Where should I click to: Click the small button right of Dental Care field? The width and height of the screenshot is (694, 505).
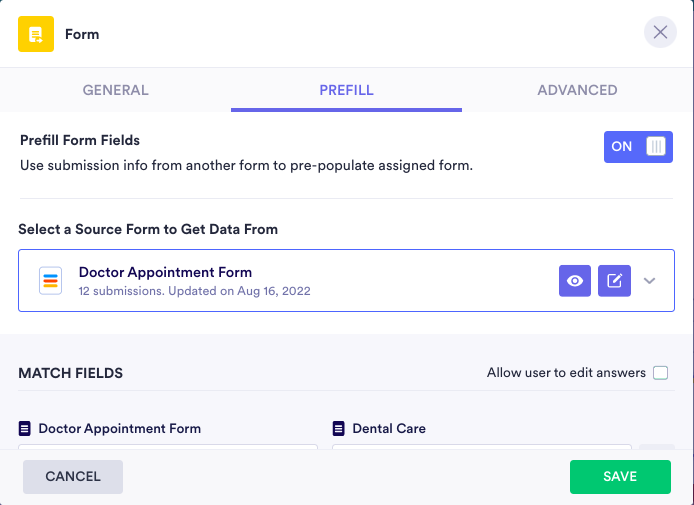click(656, 451)
